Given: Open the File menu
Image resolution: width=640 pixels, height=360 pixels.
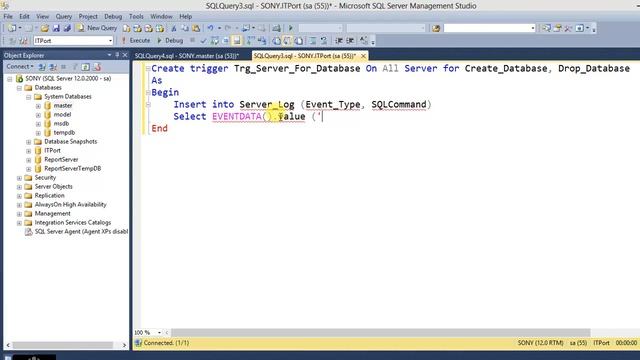Looking at the screenshot, I should [8, 17].
